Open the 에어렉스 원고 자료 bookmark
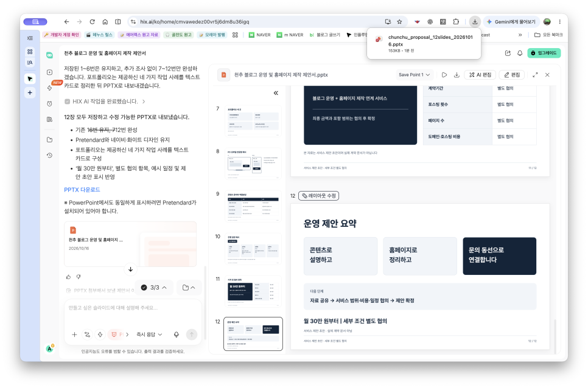This screenshot has width=588, height=388. [x=139, y=35]
